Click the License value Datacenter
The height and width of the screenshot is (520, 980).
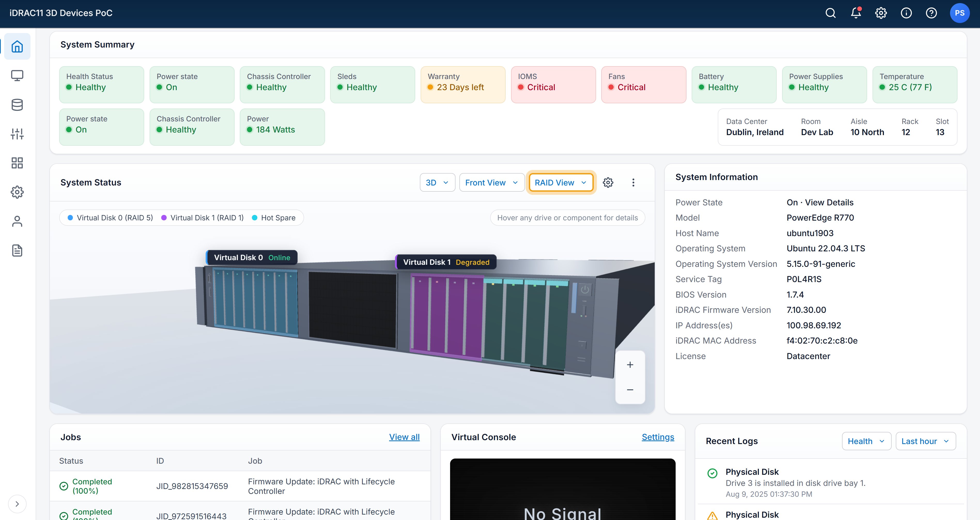click(x=808, y=356)
